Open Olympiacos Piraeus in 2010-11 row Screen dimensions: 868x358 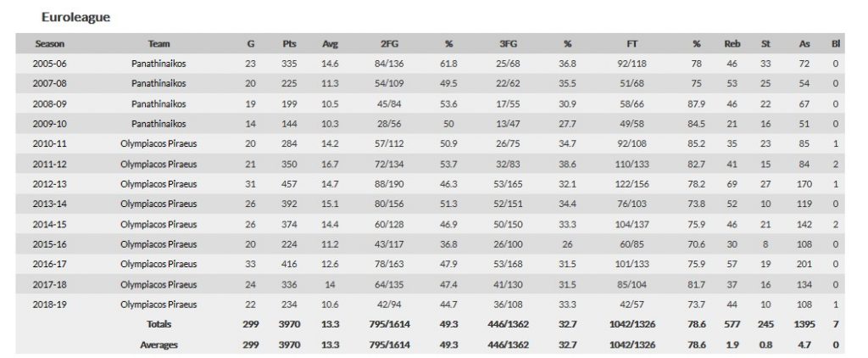pos(159,144)
